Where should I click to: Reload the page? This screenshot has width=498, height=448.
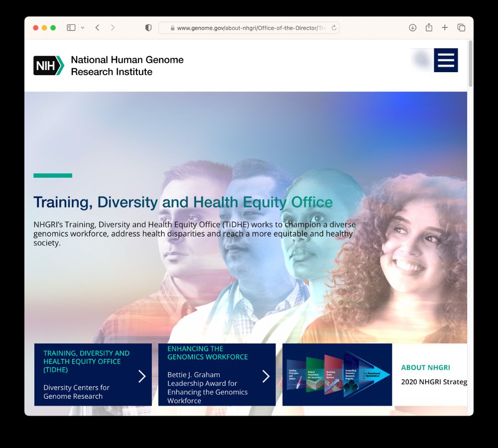[x=334, y=28]
